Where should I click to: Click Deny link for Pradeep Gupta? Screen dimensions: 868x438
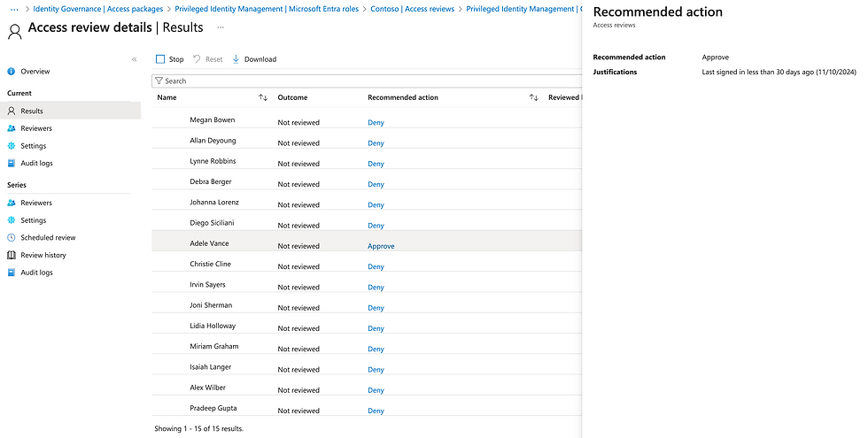click(x=376, y=411)
